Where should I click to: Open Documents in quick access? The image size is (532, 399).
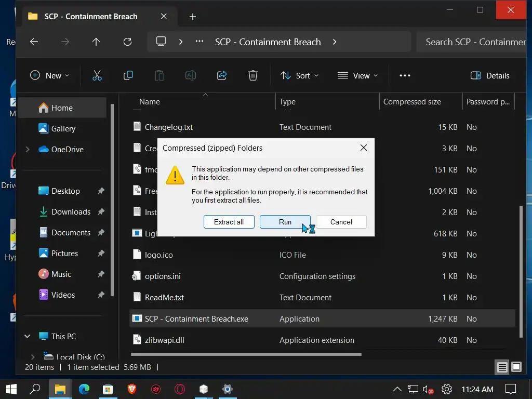point(71,233)
